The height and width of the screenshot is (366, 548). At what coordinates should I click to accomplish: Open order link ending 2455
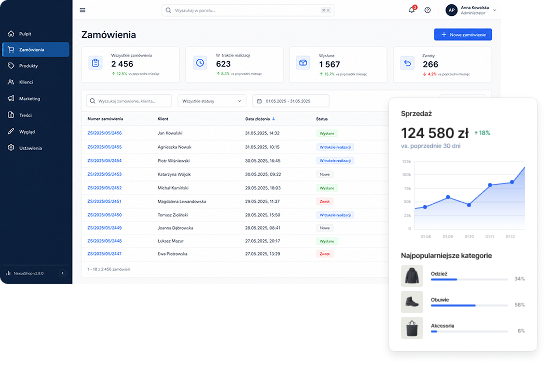point(104,147)
